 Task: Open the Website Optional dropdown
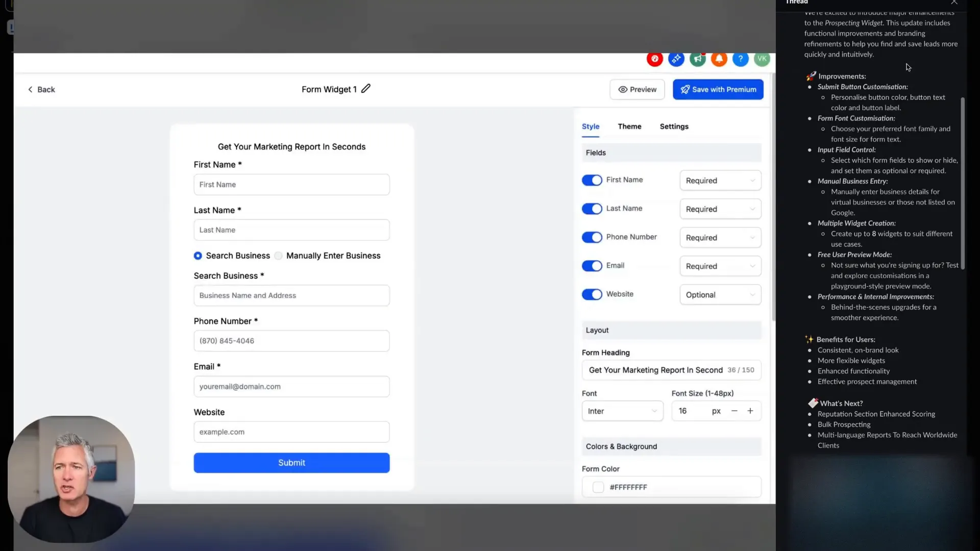[720, 295]
